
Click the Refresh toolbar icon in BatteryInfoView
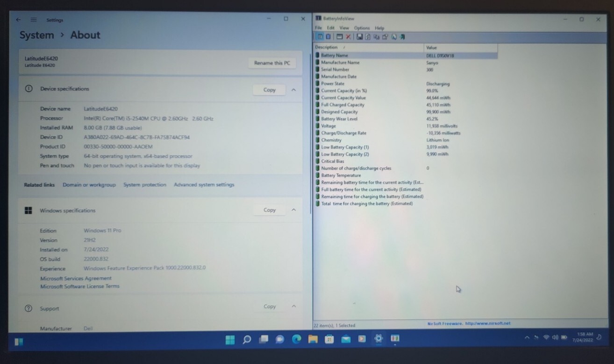368,36
